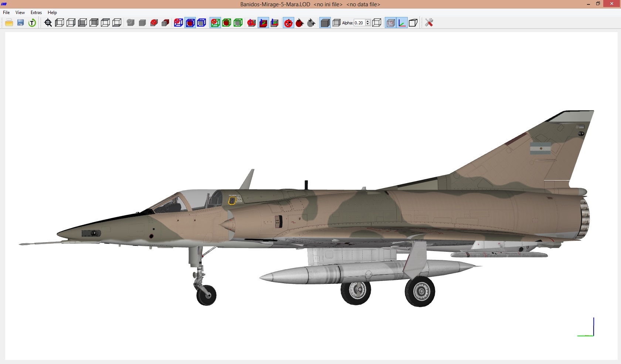Click the aircraft tail fin in viewport
This screenshot has height=364, width=621.
coord(543,151)
